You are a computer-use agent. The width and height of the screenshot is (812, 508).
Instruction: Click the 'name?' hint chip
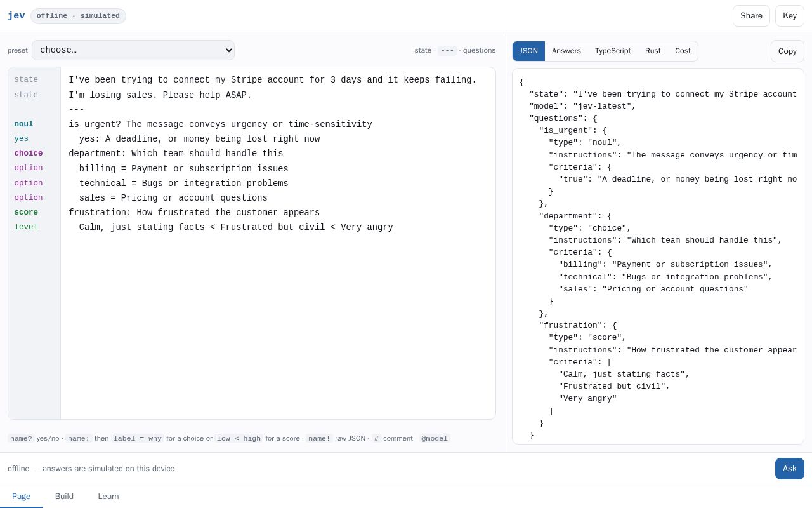[21, 438]
